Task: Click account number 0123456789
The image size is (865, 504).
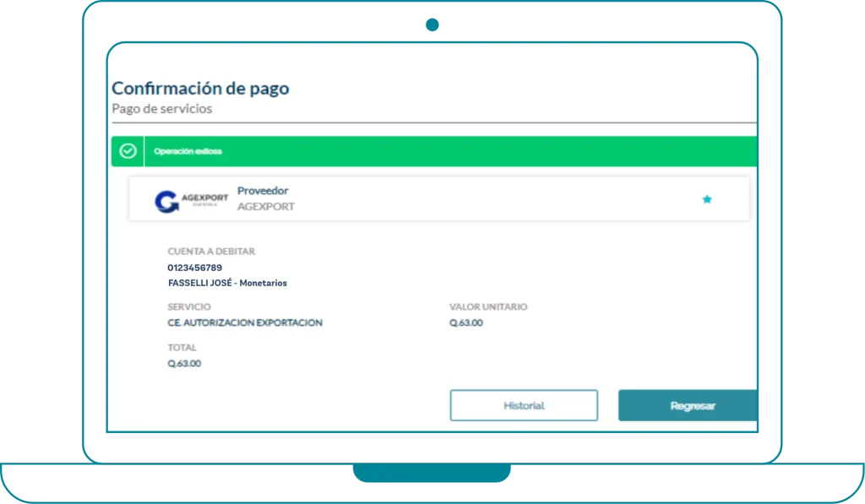Action: click(x=195, y=268)
